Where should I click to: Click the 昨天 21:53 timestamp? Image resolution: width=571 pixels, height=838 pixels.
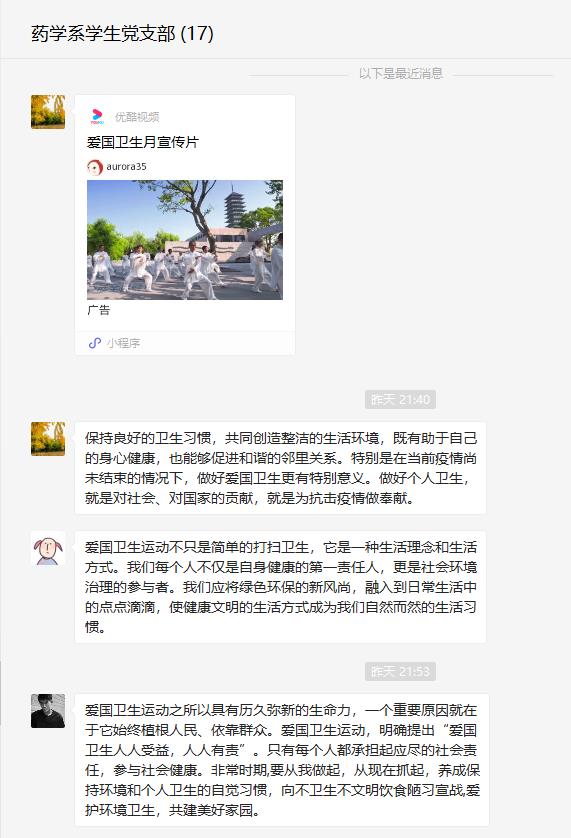point(400,671)
